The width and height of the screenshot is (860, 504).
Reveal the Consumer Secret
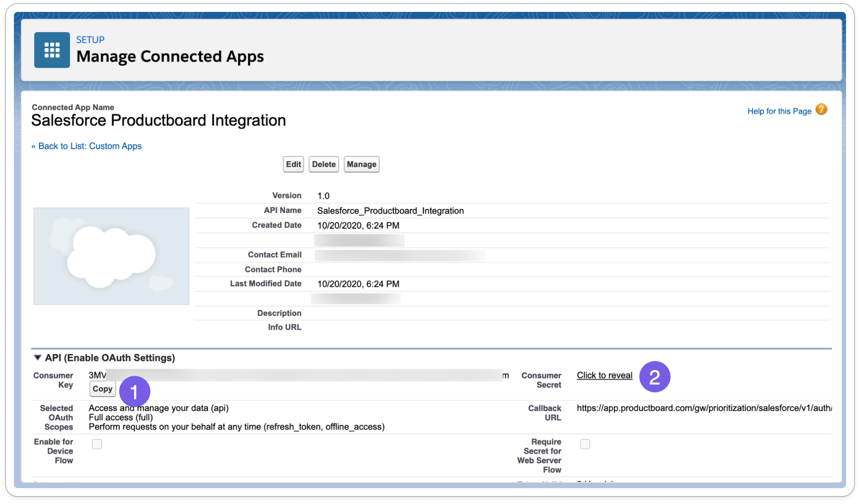point(604,376)
